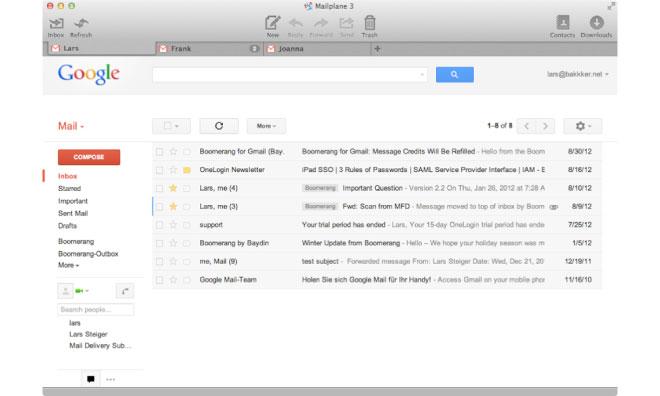
Task: Open the More actions dropdown
Action: pyautogui.click(x=266, y=126)
